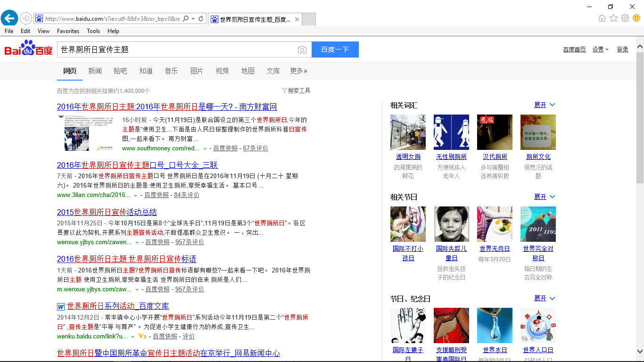Open the 67条评价 link

(x=256, y=148)
